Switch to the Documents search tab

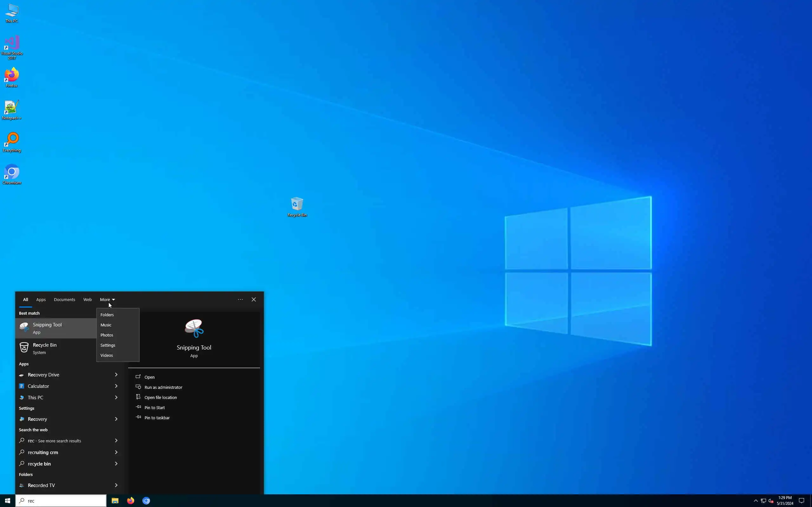pyautogui.click(x=64, y=299)
